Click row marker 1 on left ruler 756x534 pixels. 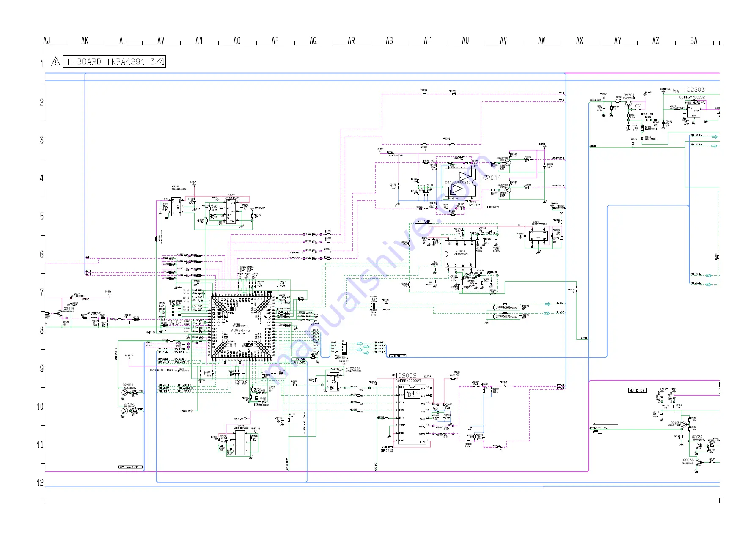tap(41, 64)
